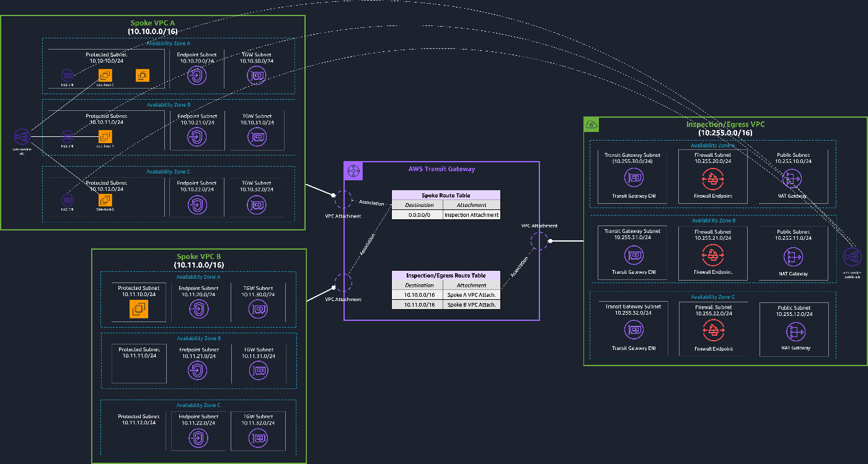Click the empty Protected Subnet 10.11.11.0/24 box
The width and height of the screenshot is (868, 464).
coord(139,364)
